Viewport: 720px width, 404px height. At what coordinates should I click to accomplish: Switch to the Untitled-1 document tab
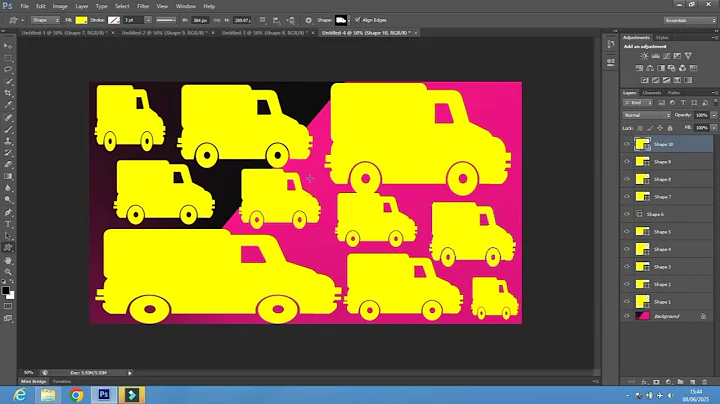coord(65,33)
